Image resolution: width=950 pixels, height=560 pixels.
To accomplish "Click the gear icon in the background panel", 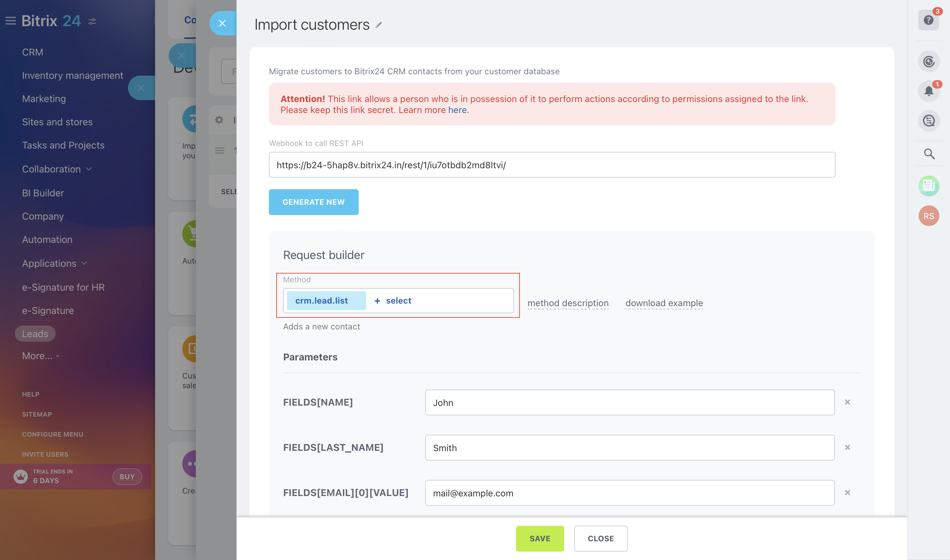I will pos(219,120).
